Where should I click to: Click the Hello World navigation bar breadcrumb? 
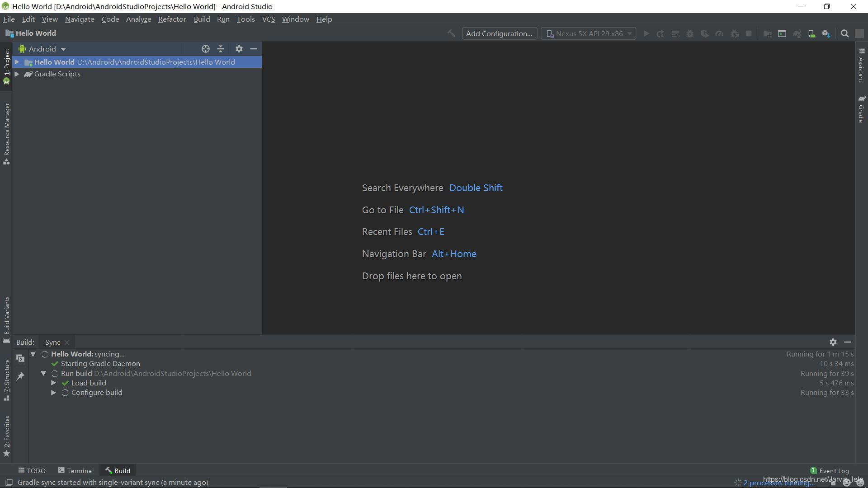[x=30, y=33]
